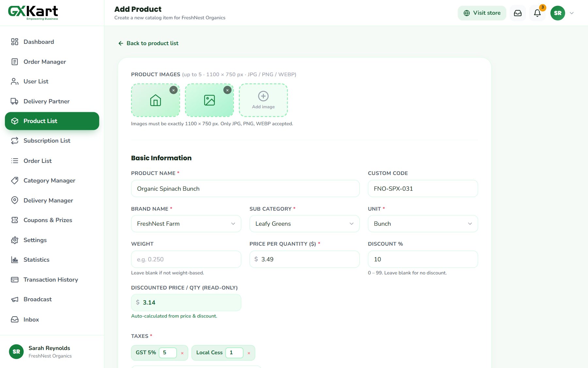Select the house image thumbnail
The image size is (588, 368).
coord(155,100)
